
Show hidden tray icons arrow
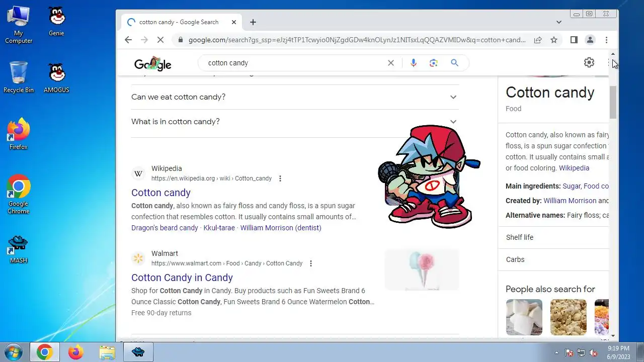pos(556,352)
